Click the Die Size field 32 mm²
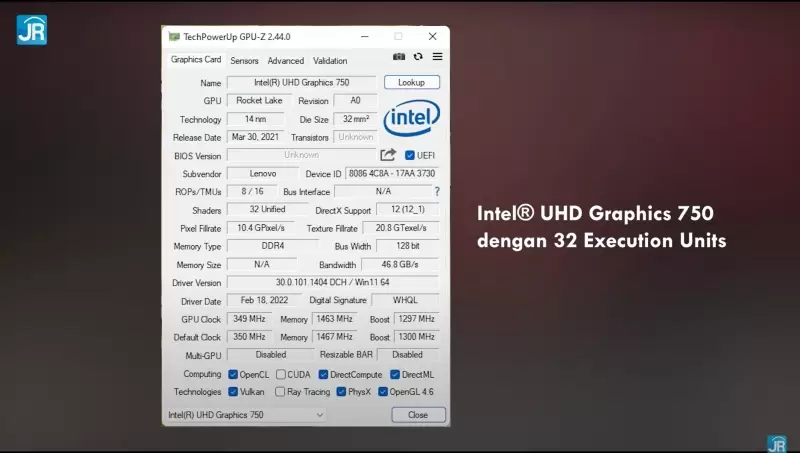The height and width of the screenshot is (453, 800). coord(356,119)
